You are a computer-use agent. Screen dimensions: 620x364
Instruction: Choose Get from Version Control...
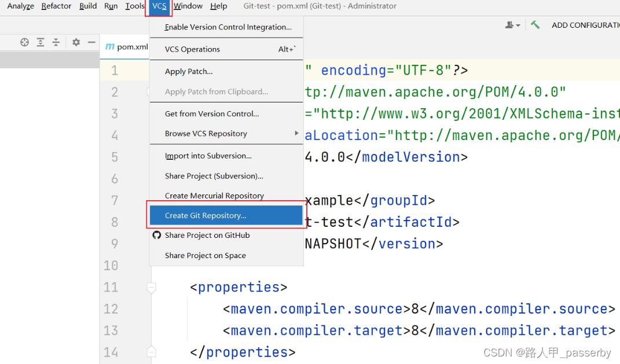coord(226,114)
